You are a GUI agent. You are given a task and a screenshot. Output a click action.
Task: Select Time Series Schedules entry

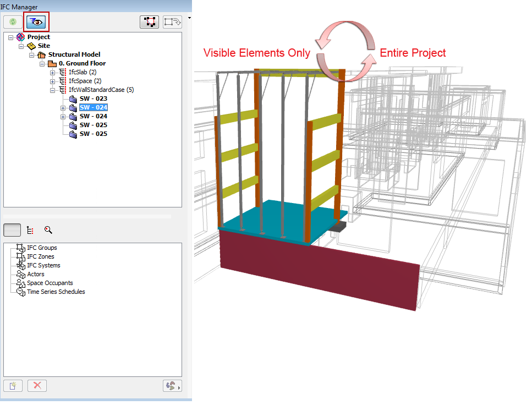[x=56, y=292]
